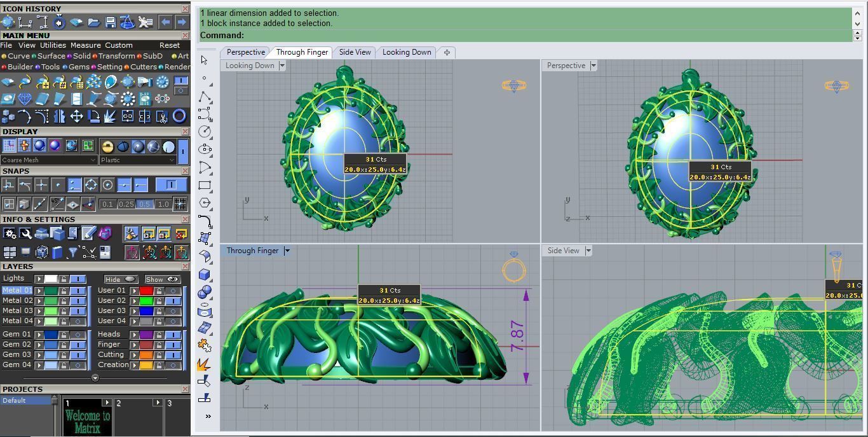Click the funnel filter icon in Info & Settings
The height and width of the screenshot is (437, 868).
(73, 252)
